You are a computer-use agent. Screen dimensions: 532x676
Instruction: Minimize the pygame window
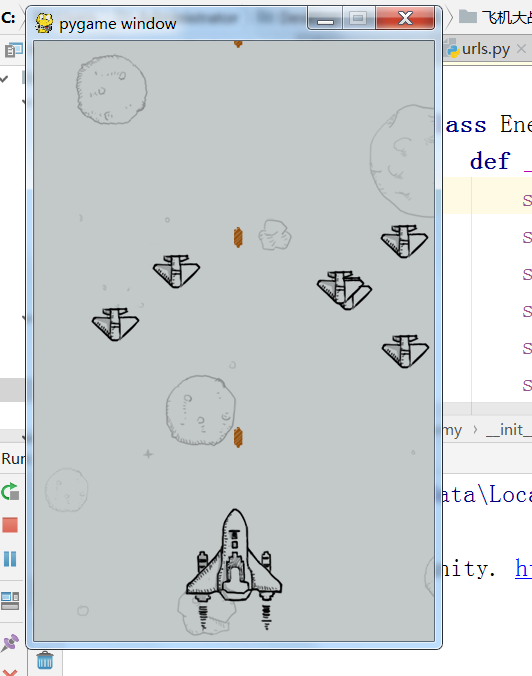tap(325, 18)
